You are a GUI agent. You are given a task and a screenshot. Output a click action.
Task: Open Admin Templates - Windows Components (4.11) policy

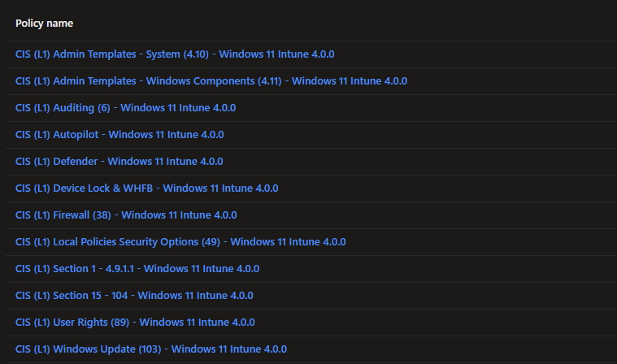211,81
